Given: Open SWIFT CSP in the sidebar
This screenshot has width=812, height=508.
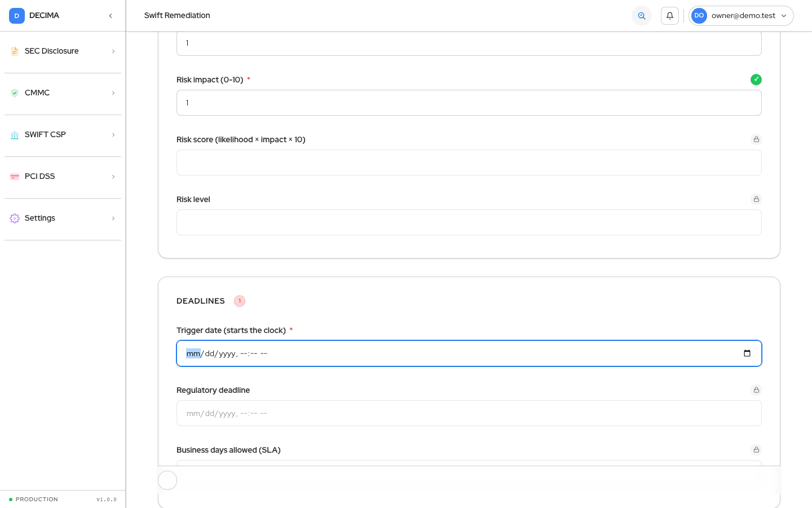Looking at the screenshot, I should 63,135.
